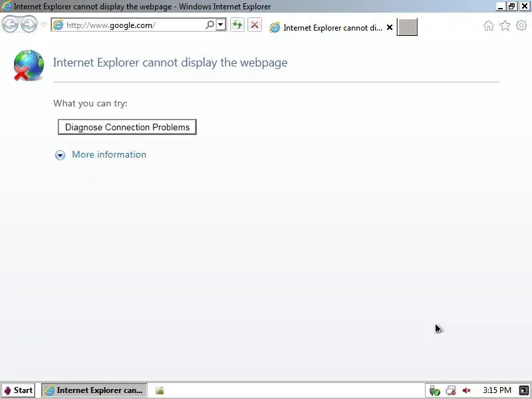Click IE logo in title bar
Image resolution: width=532 pixels, height=399 pixels.
pyautogui.click(x=7, y=6)
